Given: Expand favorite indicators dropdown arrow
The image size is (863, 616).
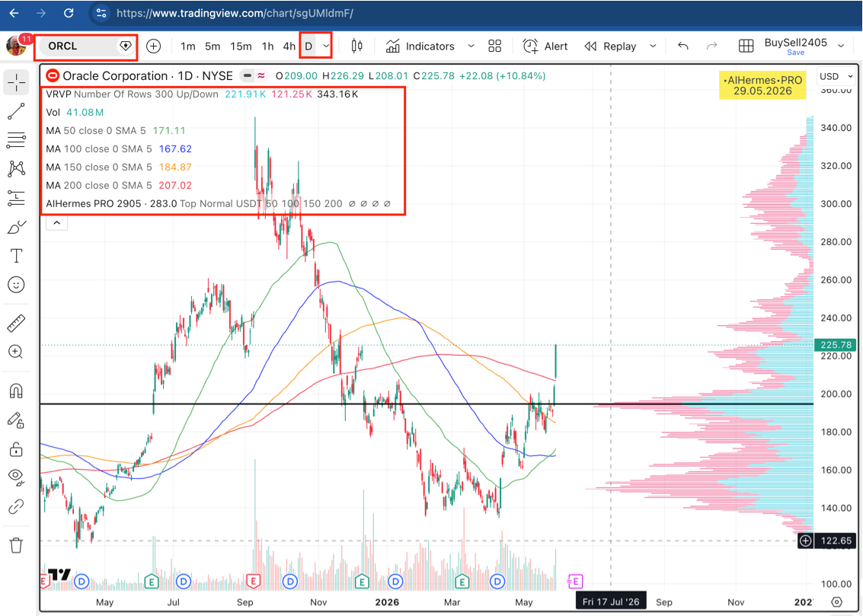Looking at the screenshot, I should pos(471,46).
